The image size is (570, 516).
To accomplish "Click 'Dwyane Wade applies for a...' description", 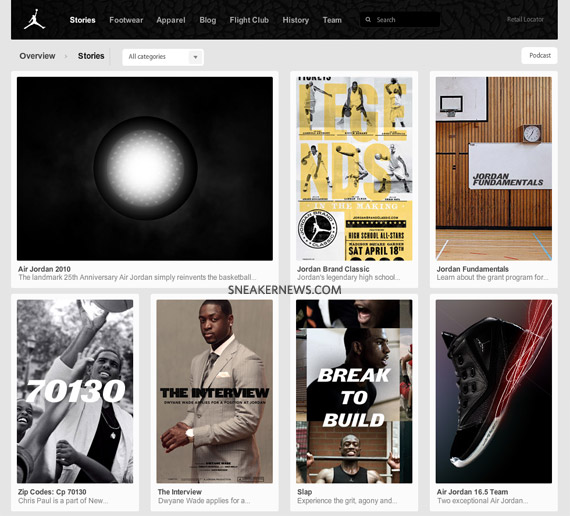I will pyautogui.click(x=204, y=501).
